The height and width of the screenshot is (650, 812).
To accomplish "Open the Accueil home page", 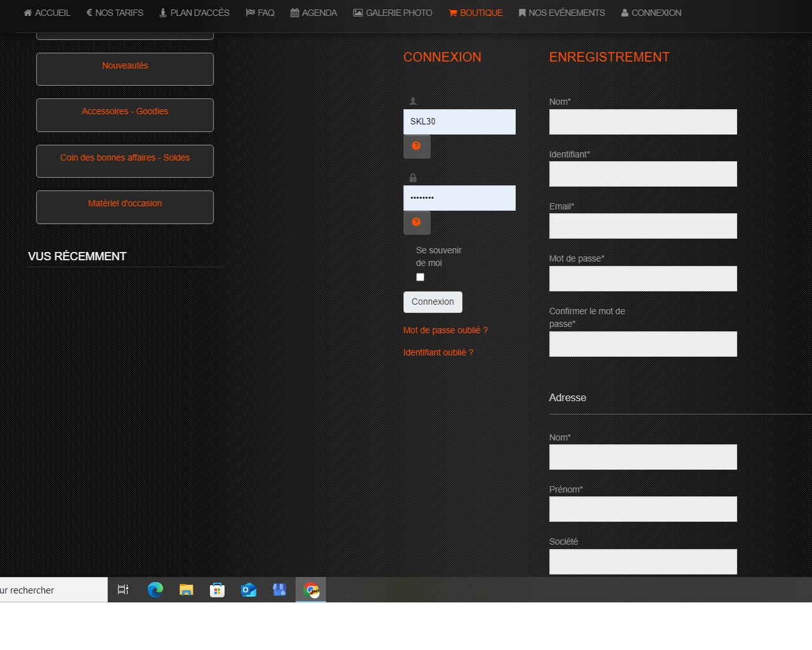I will coord(47,13).
